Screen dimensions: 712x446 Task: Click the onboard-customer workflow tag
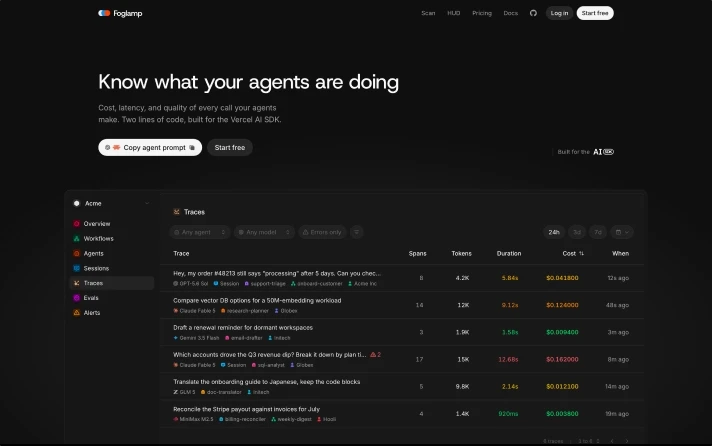316,283
